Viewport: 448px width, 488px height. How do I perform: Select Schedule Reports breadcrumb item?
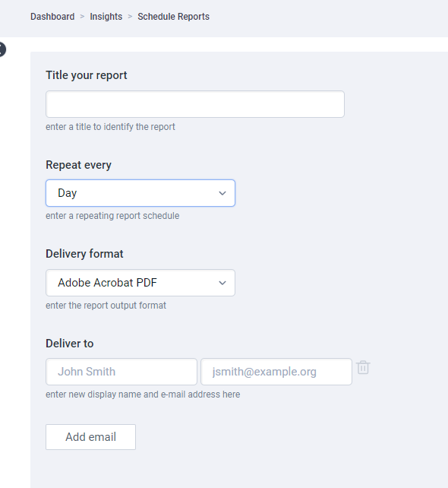(173, 17)
